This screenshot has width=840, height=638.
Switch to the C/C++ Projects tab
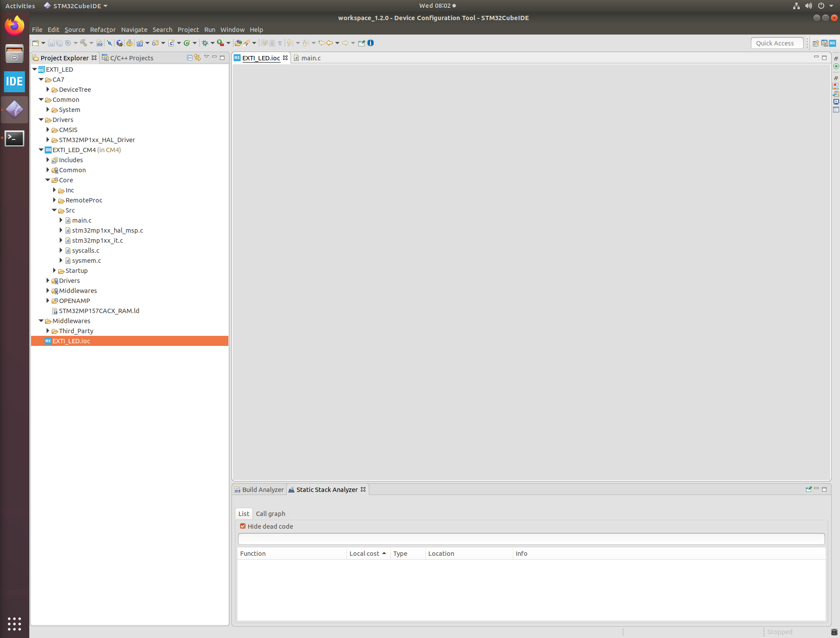pos(127,58)
